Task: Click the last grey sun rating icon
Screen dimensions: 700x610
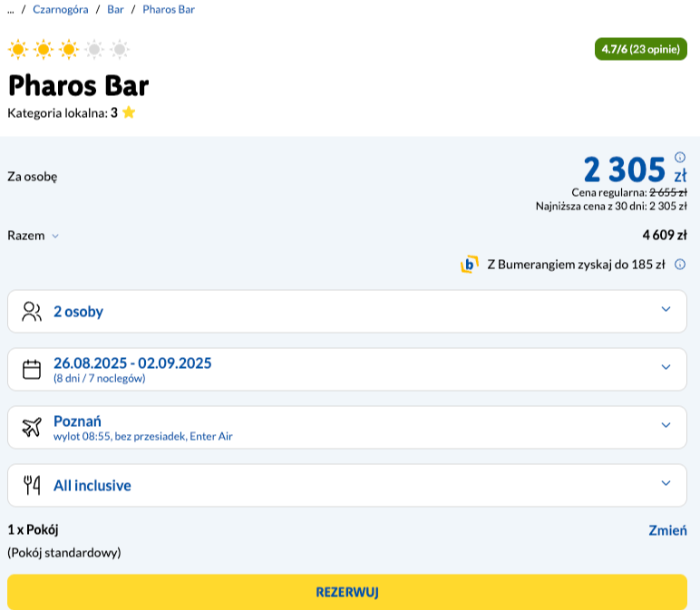Action: [120, 49]
